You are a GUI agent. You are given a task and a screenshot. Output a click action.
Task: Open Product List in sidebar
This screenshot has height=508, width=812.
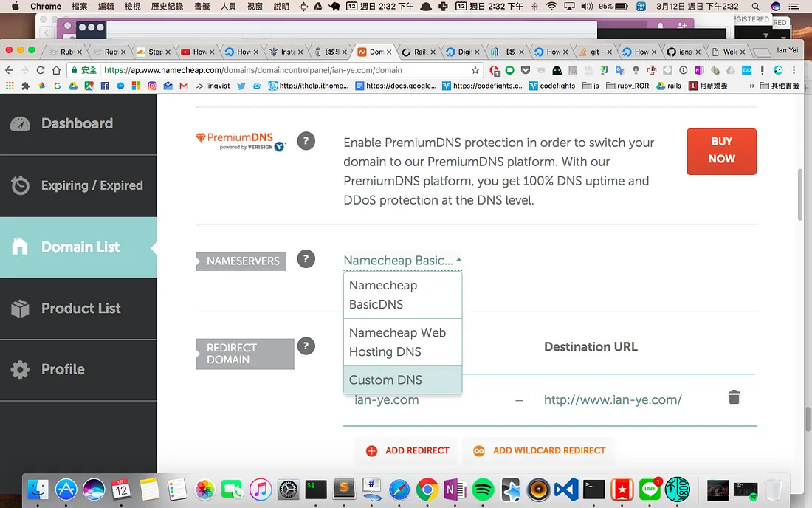pyautogui.click(x=78, y=309)
